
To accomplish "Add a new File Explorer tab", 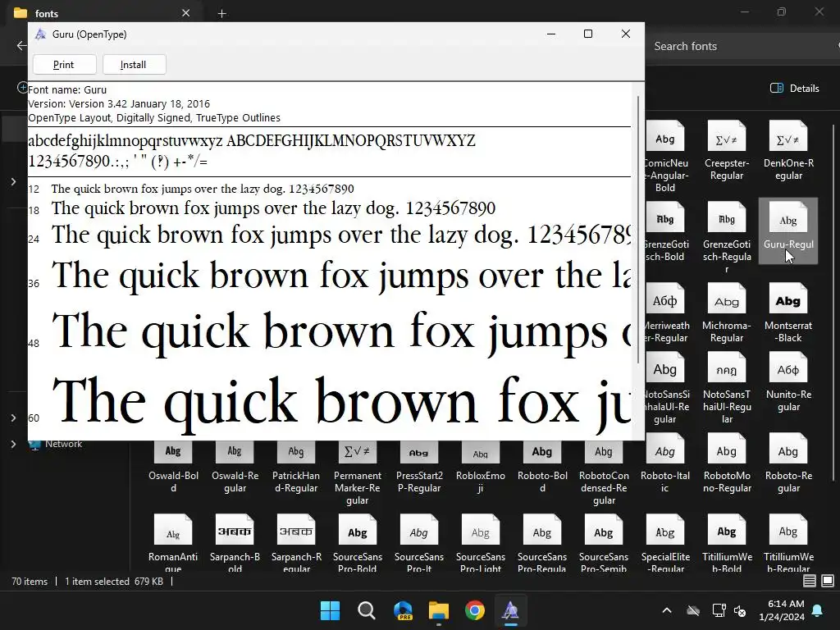I will pos(221,13).
